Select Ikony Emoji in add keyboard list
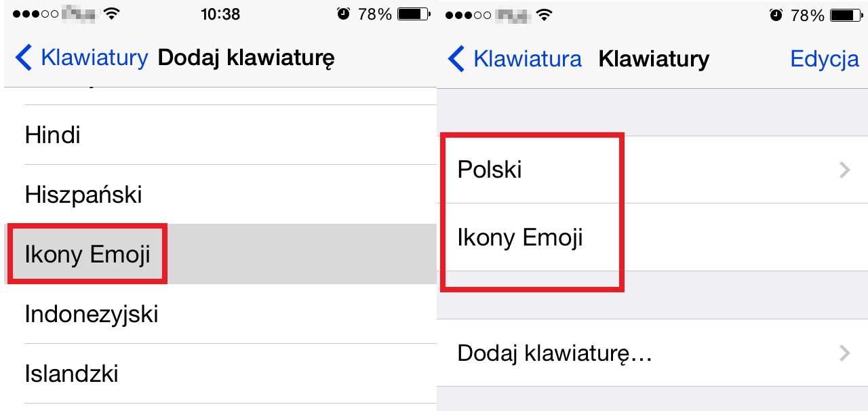 87,254
